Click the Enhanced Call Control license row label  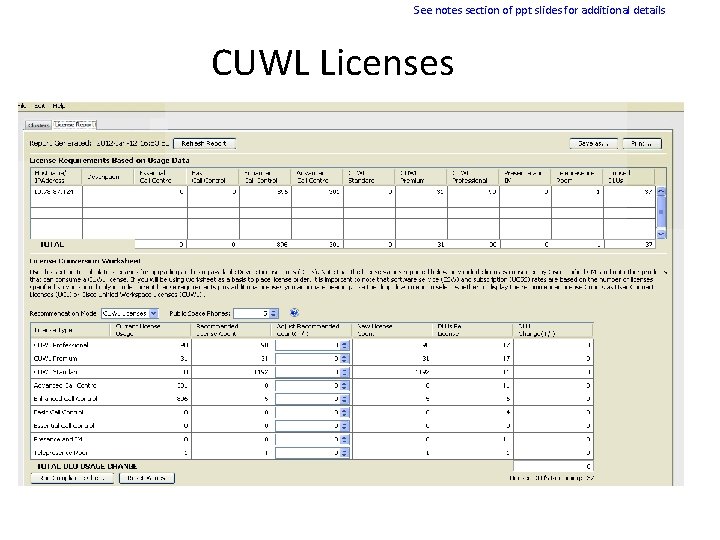(65, 399)
